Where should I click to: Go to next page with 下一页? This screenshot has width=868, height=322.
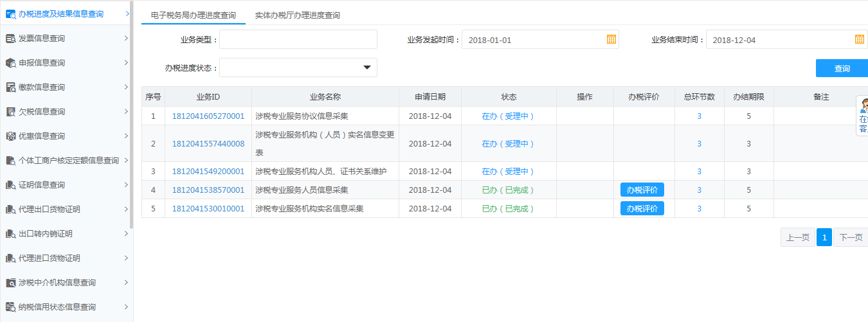point(850,238)
